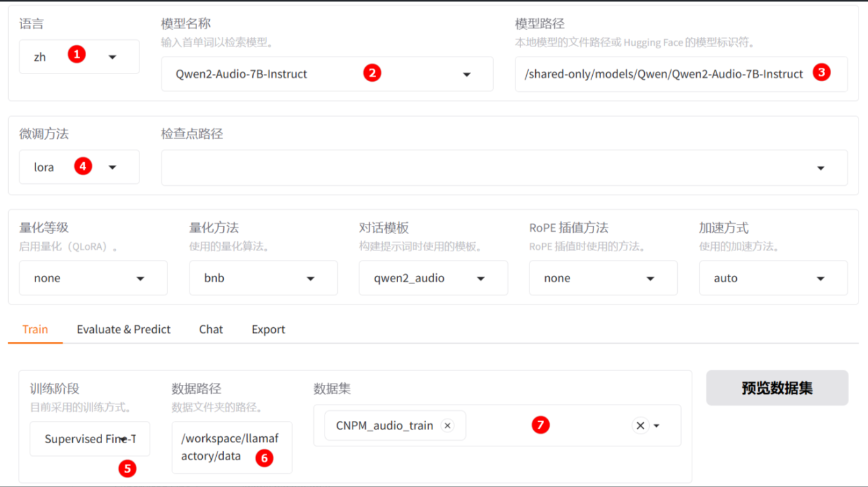Open the 量化方法 bnb dropdown

[263, 278]
